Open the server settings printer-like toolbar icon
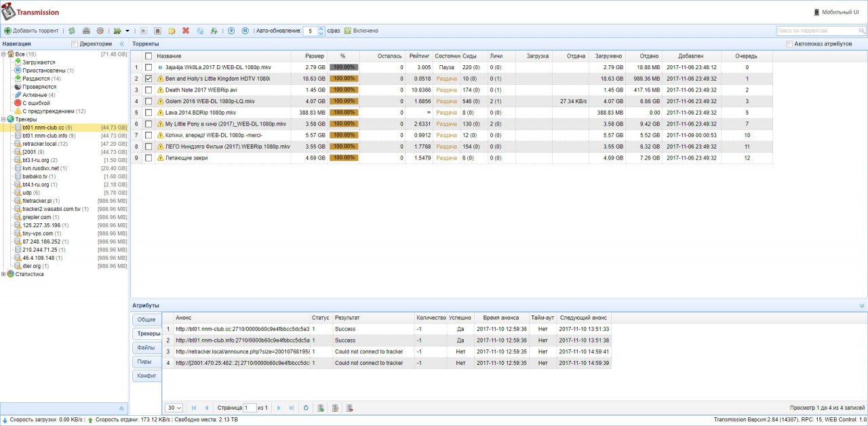Viewport: 868px width, 426px height. (86, 31)
